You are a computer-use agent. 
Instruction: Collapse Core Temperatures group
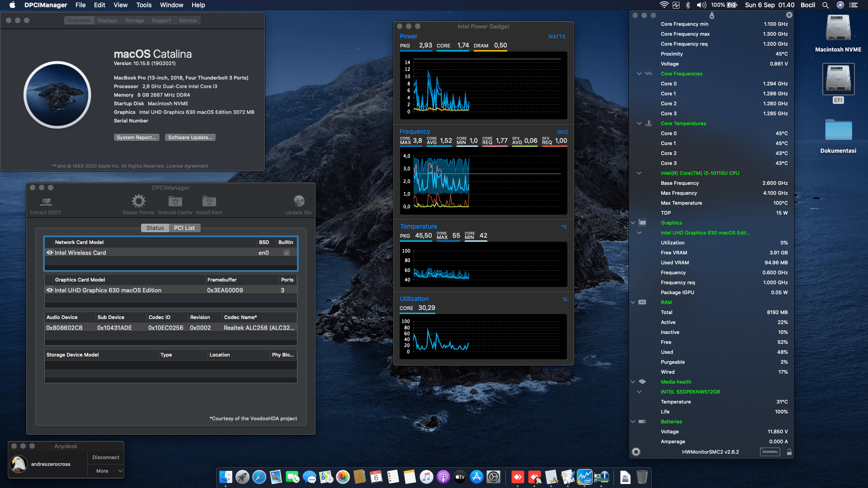click(x=639, y=123)
